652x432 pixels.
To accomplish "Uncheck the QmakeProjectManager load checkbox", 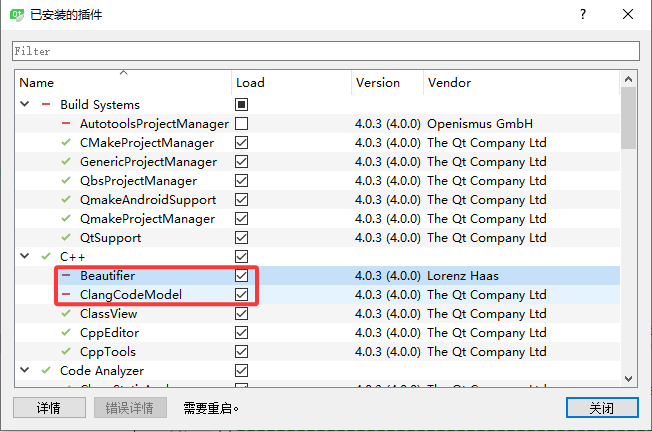I will point(241,218).
